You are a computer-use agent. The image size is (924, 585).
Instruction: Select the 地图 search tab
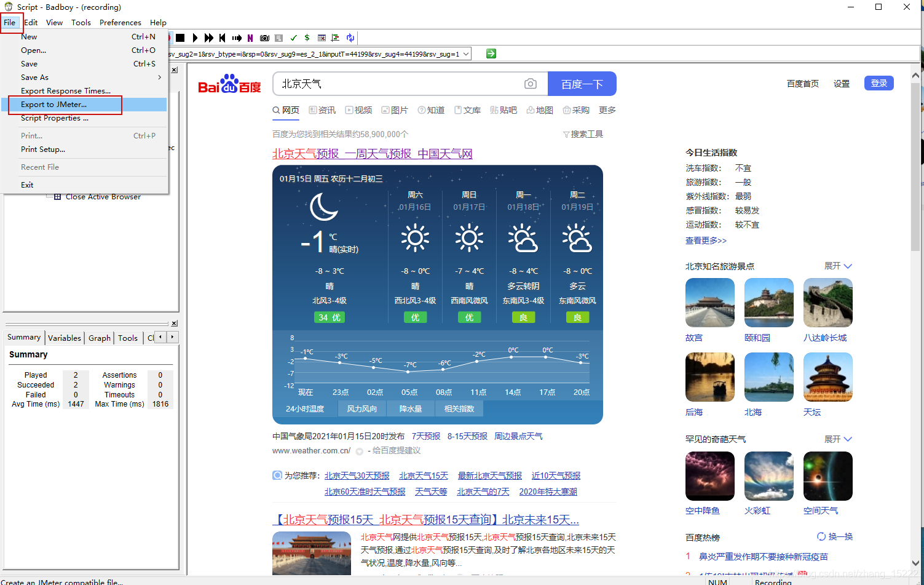point(540,110)
